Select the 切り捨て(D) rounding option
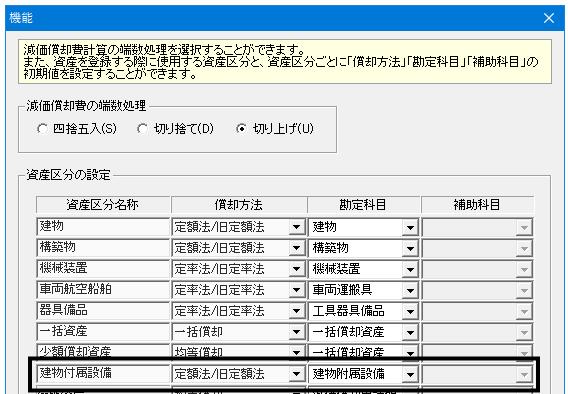The width and height of the screenshot is (568, 394). pos(142,129)
